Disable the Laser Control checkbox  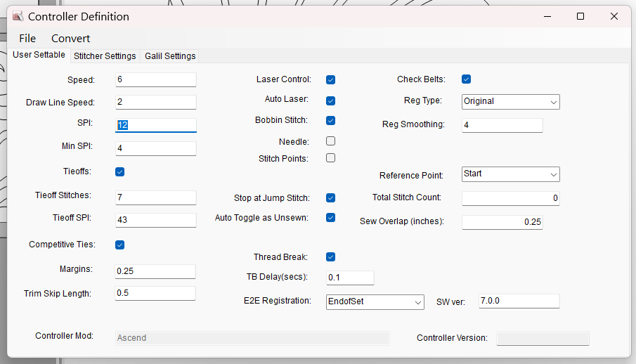[330, 79]
